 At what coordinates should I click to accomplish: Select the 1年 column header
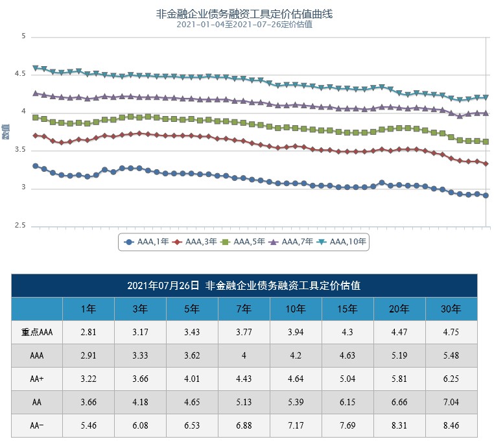89,309
